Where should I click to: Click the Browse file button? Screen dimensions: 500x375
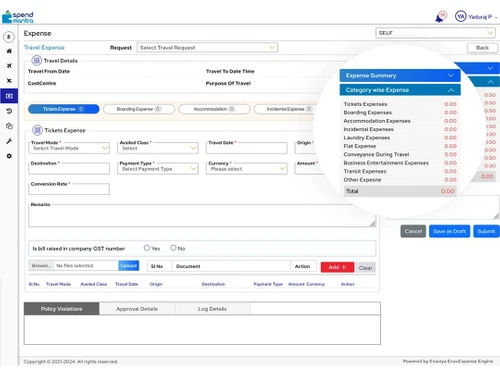pyautogui.click(x=41, y=265)
